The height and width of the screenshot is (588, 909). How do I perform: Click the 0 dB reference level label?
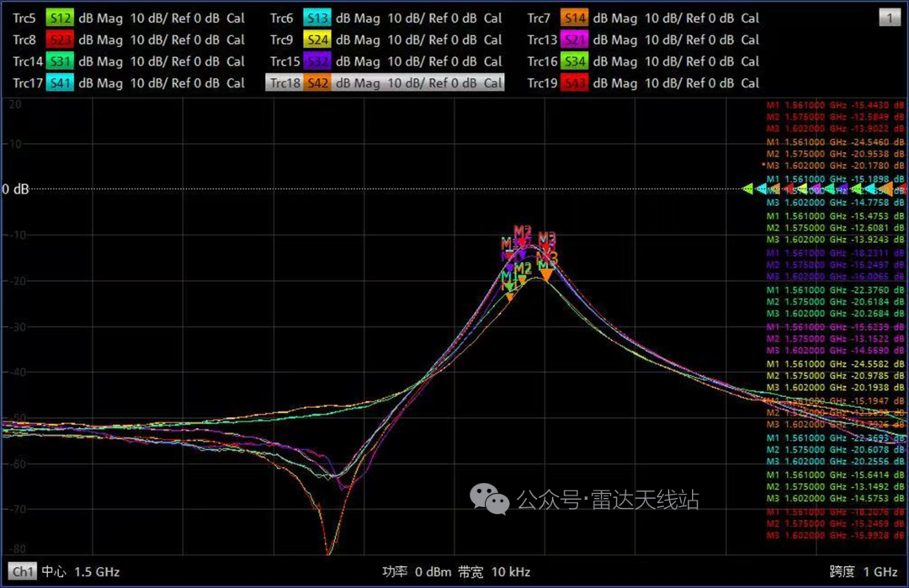tap(16, 189)
